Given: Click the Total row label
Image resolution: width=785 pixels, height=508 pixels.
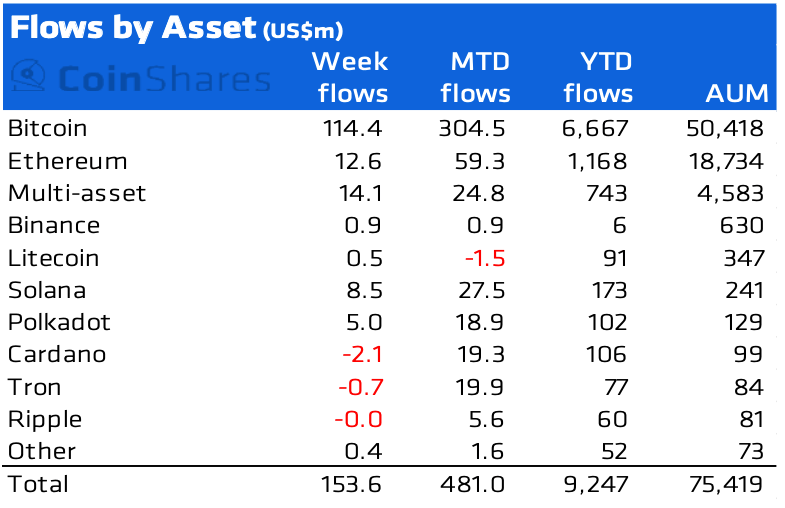Looking at the screenshot, I should pyautogui.click(x=38, y=484).
